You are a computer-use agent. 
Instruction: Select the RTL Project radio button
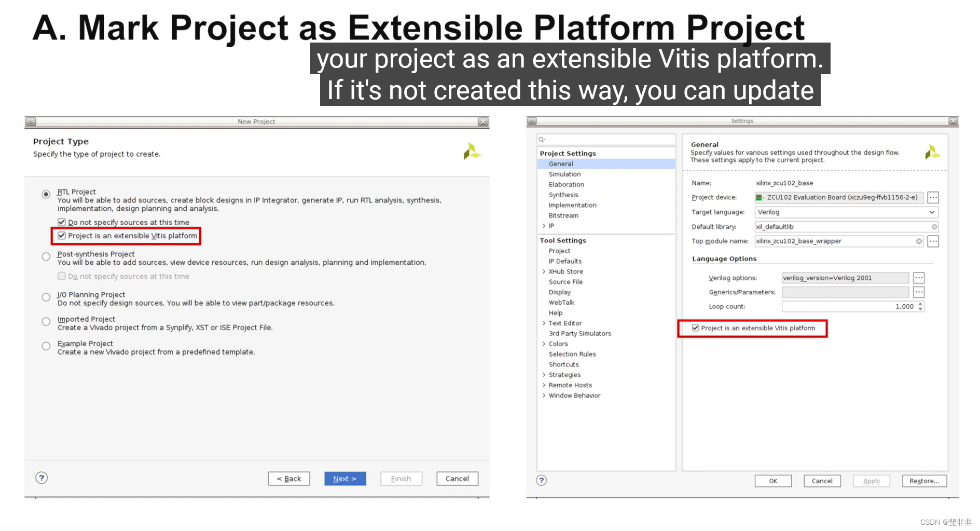[x=46, y=194]
